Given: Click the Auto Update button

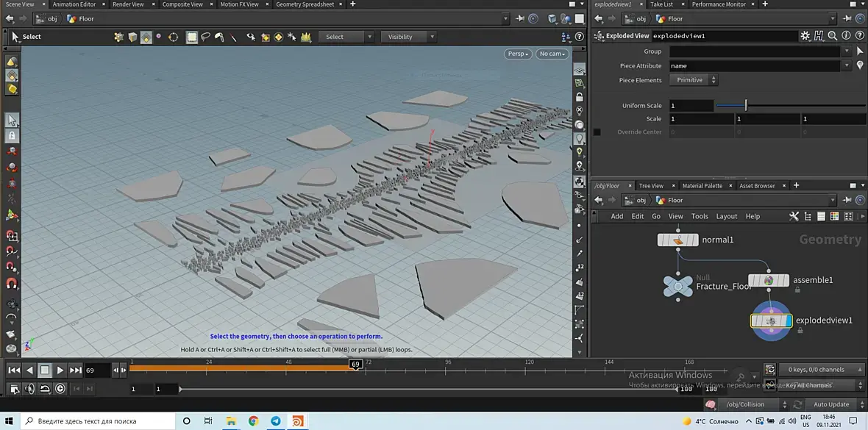Looking at the screenshot, I should [830, 404].
